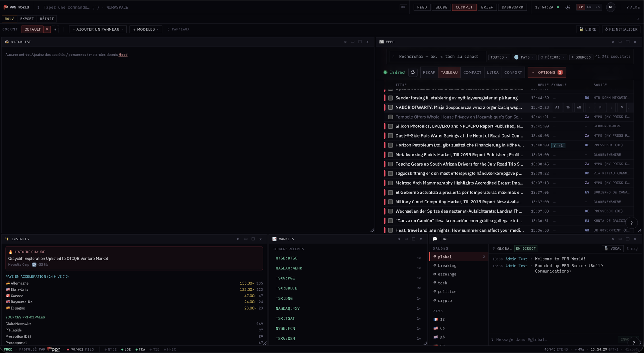Tick checkbox for Dust-A-Side Puts Water Savings
The height and width of the screenshot is (353, 644).
click(390, 136)
